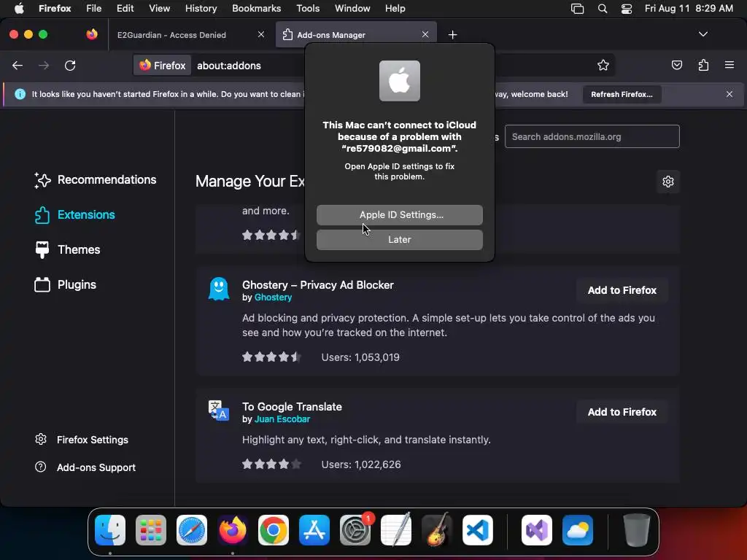Screen dimensions: 747x560
Task: Open the Apple menu
Action: (19, 8)
